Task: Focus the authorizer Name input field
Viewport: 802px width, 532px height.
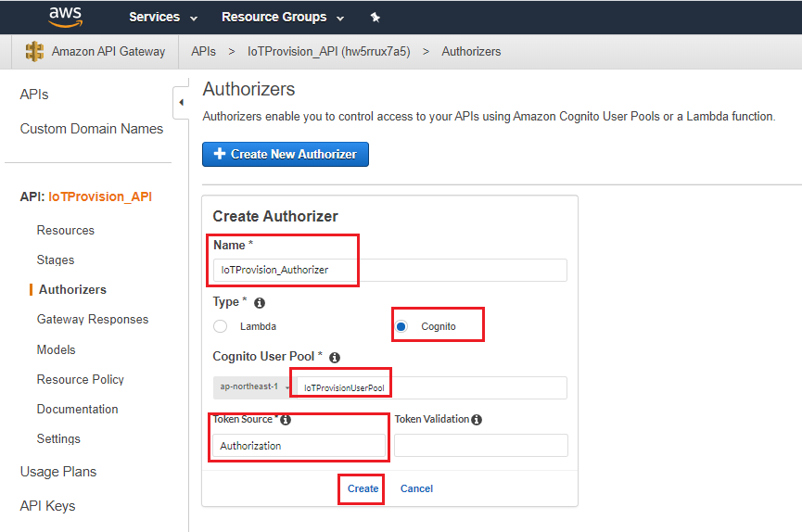Action: pos(389,270)
